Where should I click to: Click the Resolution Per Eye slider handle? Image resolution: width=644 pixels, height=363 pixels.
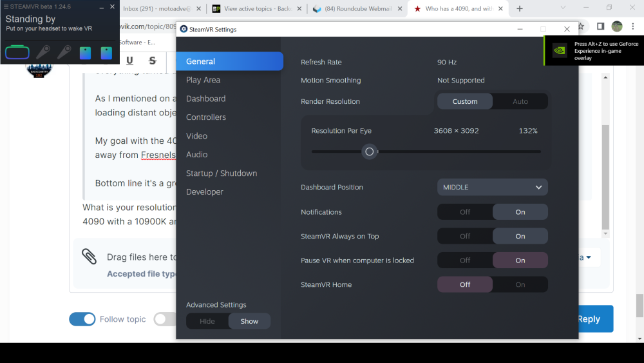(369, 152)
